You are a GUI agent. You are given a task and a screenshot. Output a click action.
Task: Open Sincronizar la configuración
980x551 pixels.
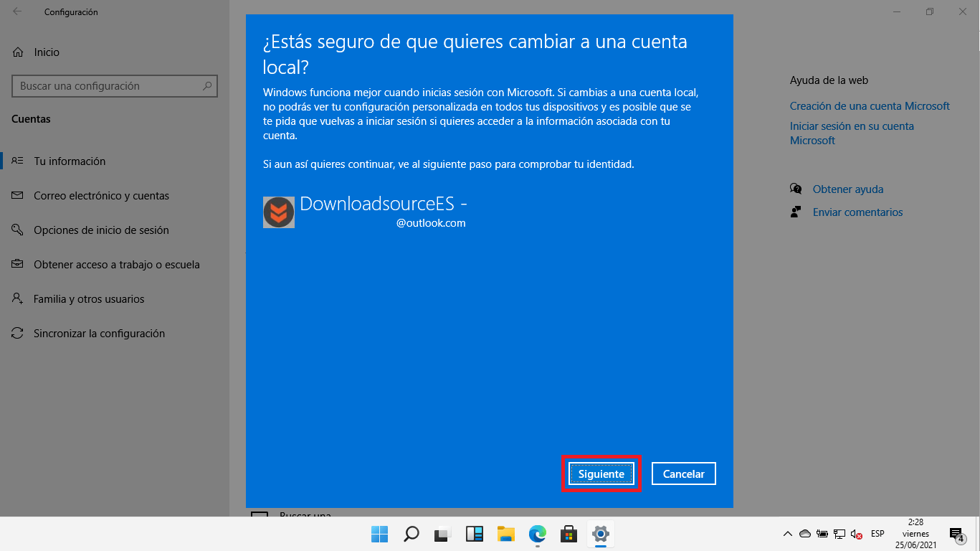tap(115, 334)
